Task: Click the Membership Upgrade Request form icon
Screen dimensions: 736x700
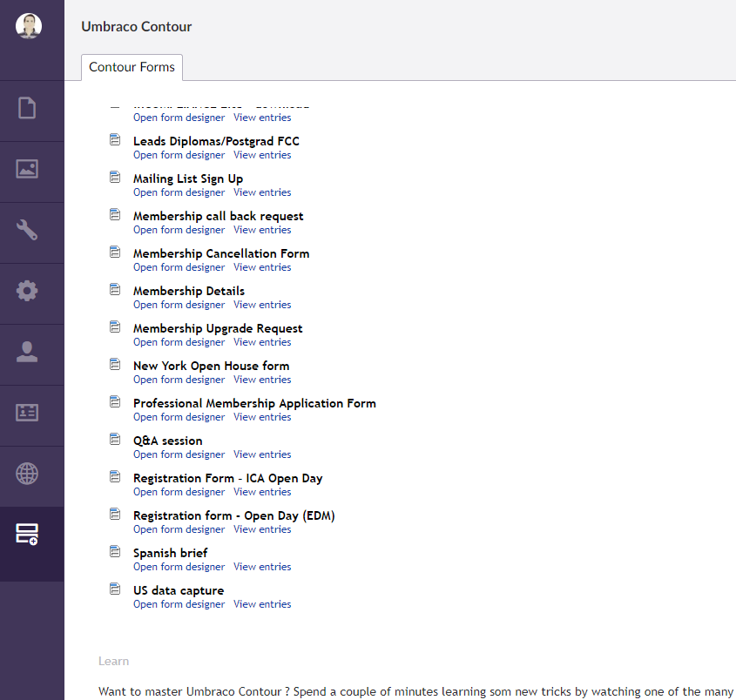Action: tap(115, 327)
